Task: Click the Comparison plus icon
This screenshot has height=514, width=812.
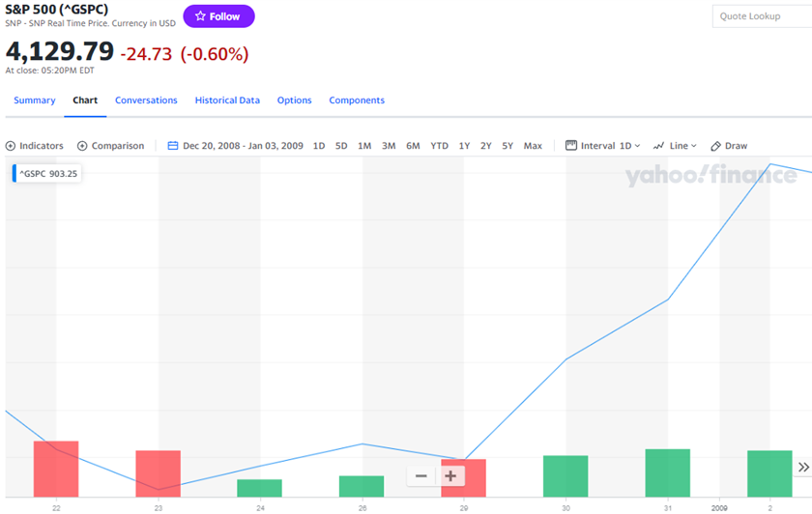Action: [x=82, y=146]
